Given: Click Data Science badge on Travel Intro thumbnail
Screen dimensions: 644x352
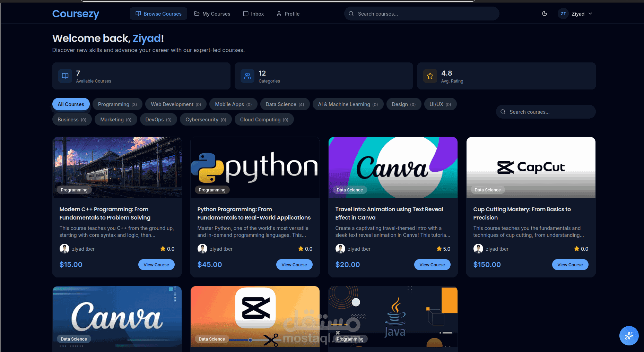Looking at the screenshot, I should [350, 190].
